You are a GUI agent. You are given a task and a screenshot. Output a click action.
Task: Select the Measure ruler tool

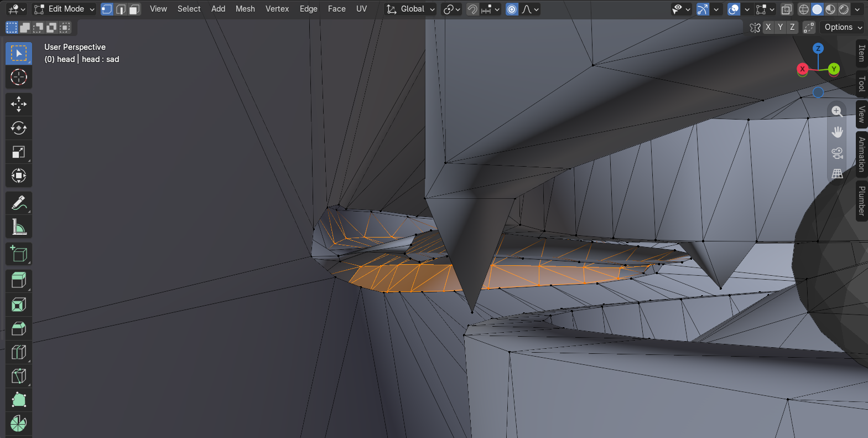point(19,227)
